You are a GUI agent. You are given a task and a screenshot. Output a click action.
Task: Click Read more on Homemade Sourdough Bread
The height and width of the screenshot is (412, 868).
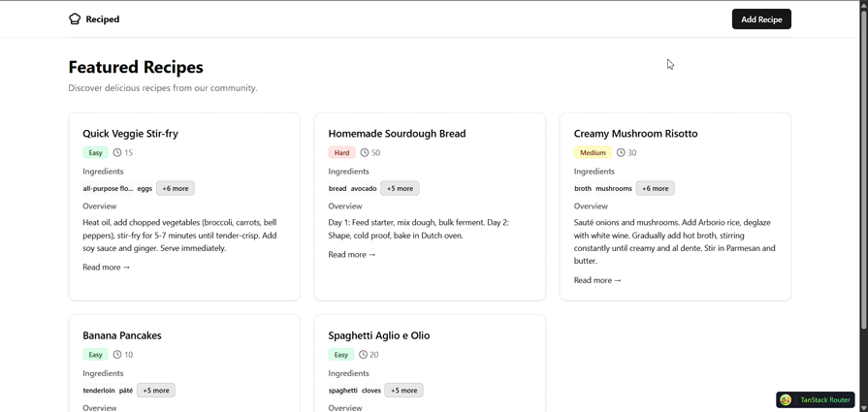tap(352, 254)
